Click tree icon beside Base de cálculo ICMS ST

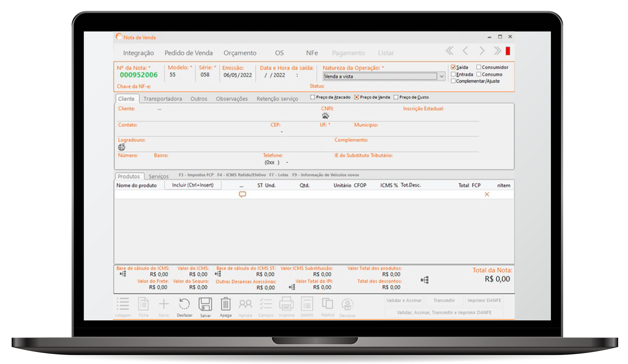218,274
